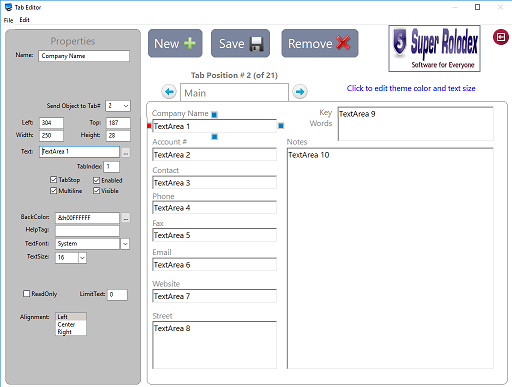Click the HelpTag field
Screen dimensions: 512x387
tap(87, 231)
